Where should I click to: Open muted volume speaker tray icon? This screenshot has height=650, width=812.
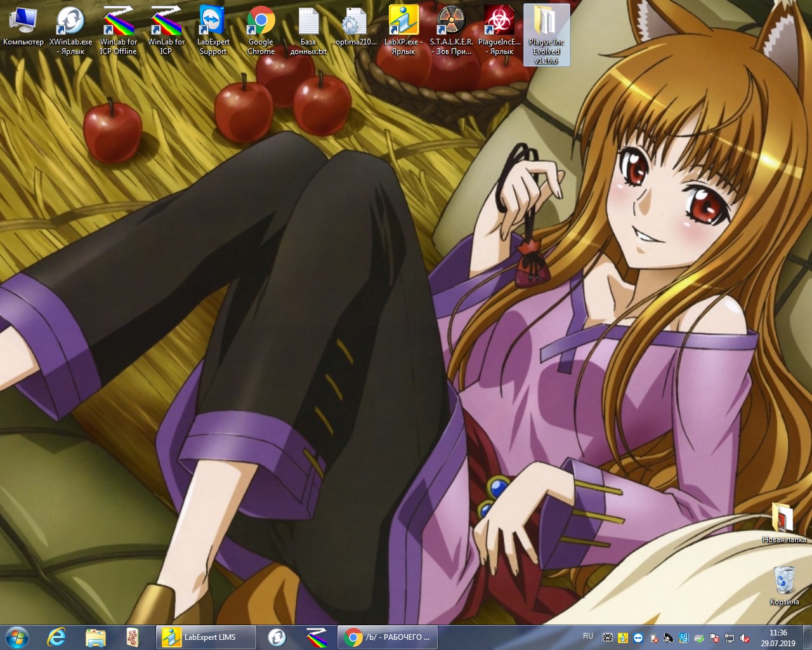(x=745, y=638)
